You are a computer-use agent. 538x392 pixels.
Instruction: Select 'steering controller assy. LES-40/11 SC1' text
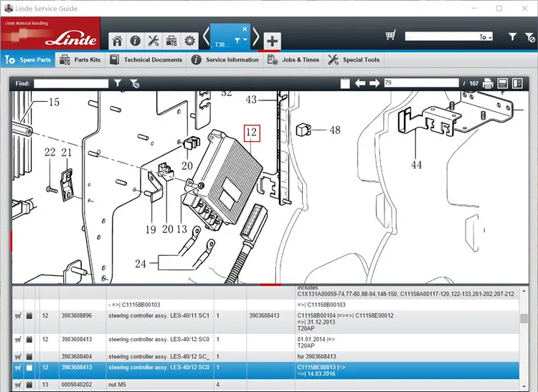click(x=159, y=315)
